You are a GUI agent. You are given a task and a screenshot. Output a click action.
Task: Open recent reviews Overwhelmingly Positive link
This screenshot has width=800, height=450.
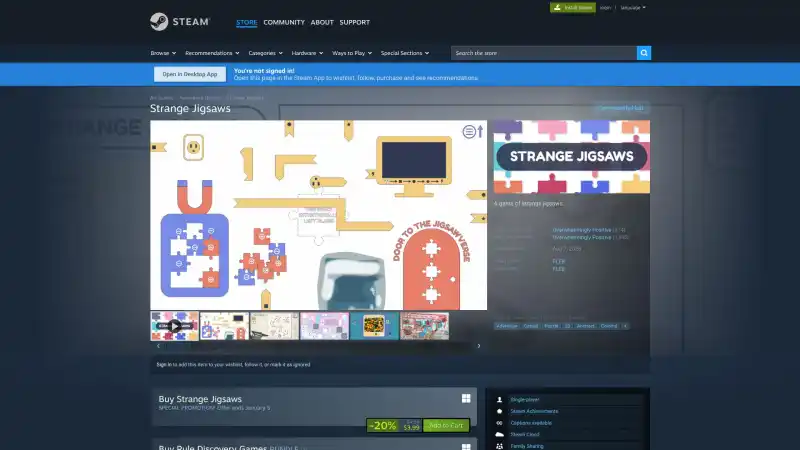[x=582, y=230]
